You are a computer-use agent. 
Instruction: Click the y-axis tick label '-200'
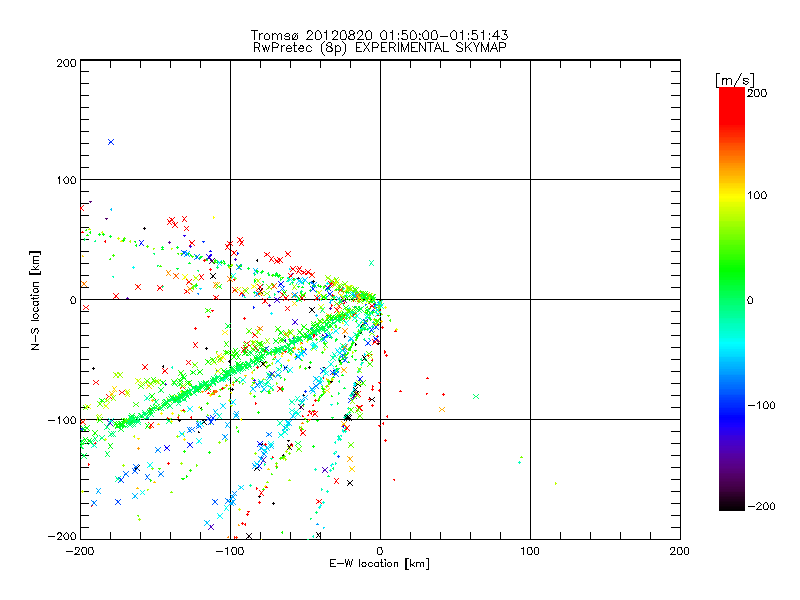(x=62, y=537)
